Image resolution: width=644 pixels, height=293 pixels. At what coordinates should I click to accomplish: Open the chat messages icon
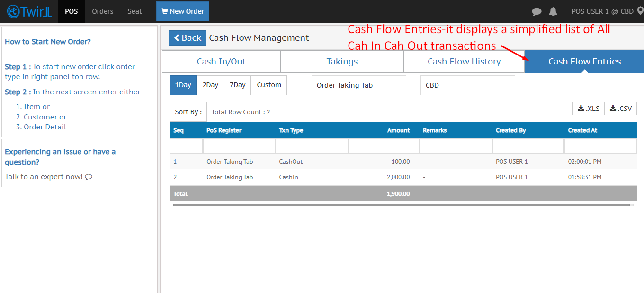[x=537, y=12]
